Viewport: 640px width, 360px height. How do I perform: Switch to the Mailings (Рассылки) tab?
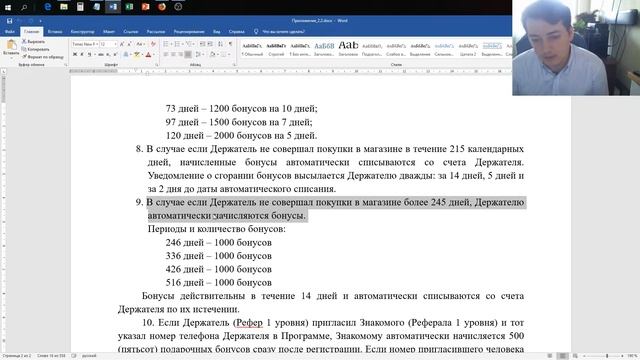(156, 31)
